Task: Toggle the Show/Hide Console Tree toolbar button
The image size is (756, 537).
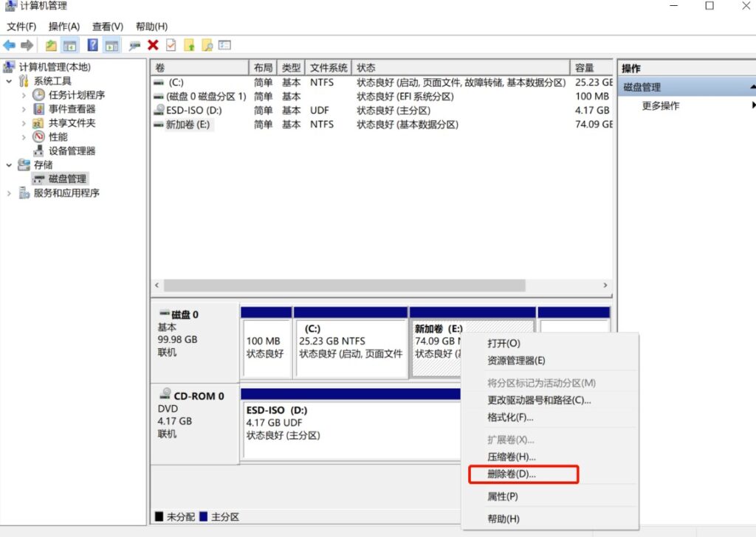Action: tap(69, 45)
